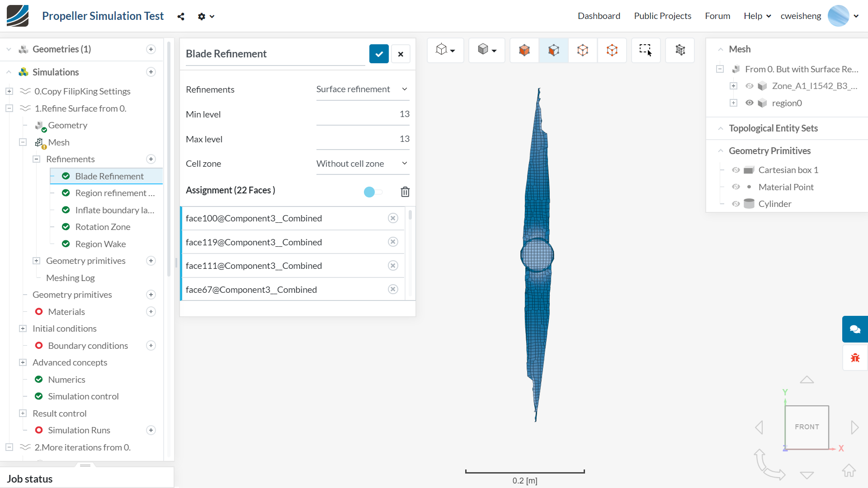868x488 pixels.
Task: Toggle visibility of region0 mesh
Action: point(749,103)
